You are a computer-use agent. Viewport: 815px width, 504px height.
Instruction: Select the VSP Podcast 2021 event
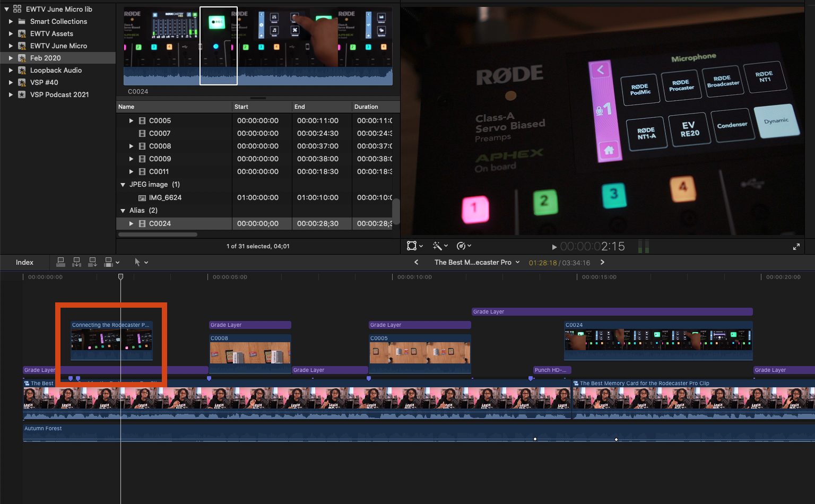[59, 94]
